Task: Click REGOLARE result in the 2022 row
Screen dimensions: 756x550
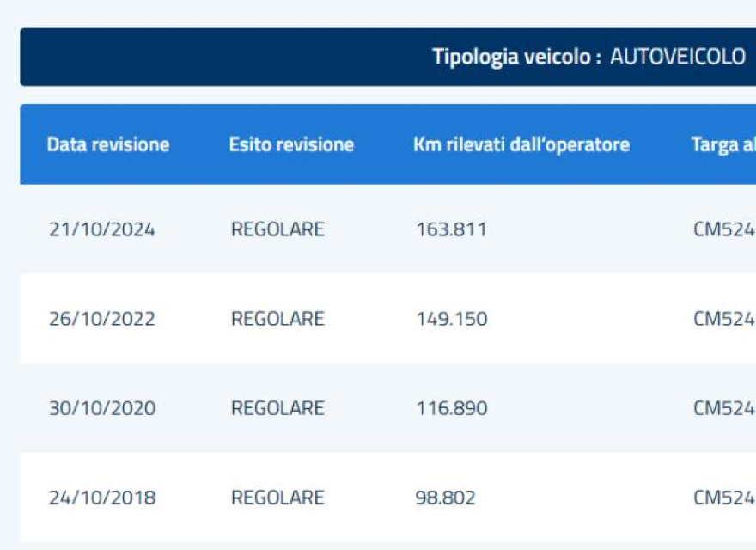Action: 277,319
